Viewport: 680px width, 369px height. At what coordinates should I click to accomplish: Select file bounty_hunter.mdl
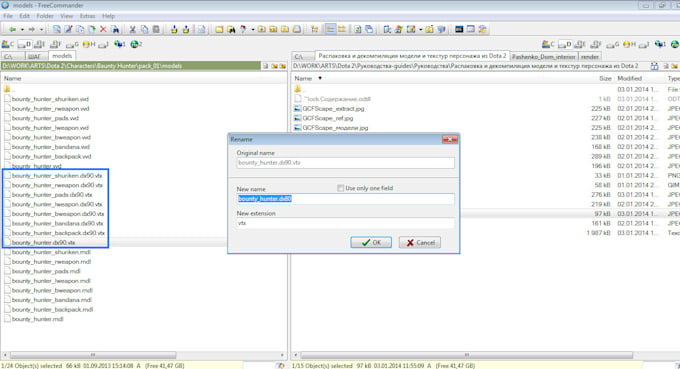coord(37,319)
